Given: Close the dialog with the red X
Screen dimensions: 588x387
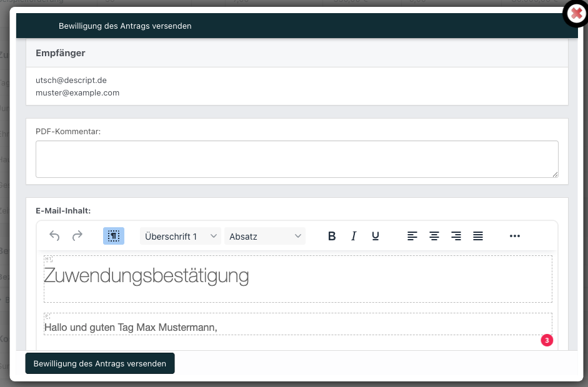Looking at the screenshot, I should coord(576,14).
